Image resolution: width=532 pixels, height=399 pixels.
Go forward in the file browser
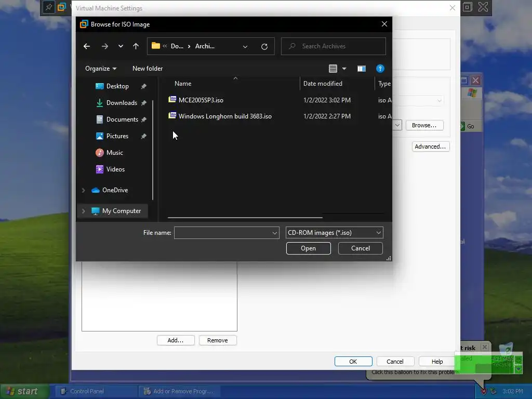point(105,46)
